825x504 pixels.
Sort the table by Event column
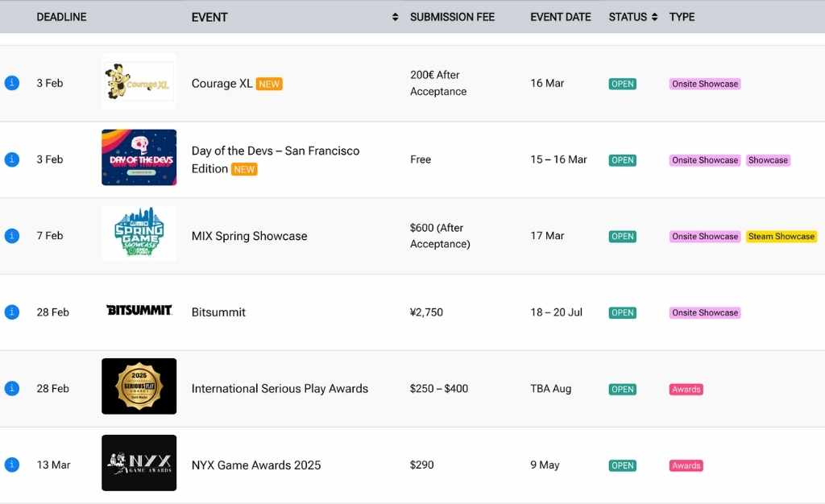coord(395,17)
